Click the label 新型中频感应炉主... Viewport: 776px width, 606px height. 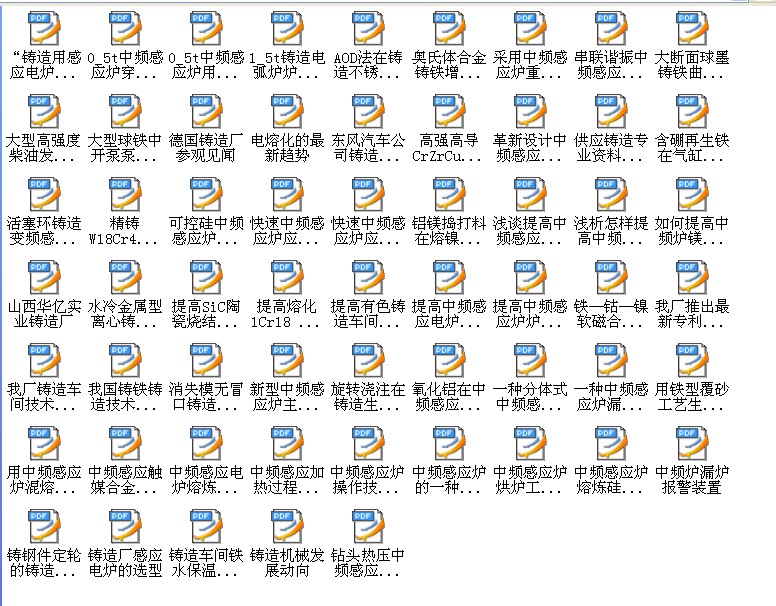click(287, 397)
